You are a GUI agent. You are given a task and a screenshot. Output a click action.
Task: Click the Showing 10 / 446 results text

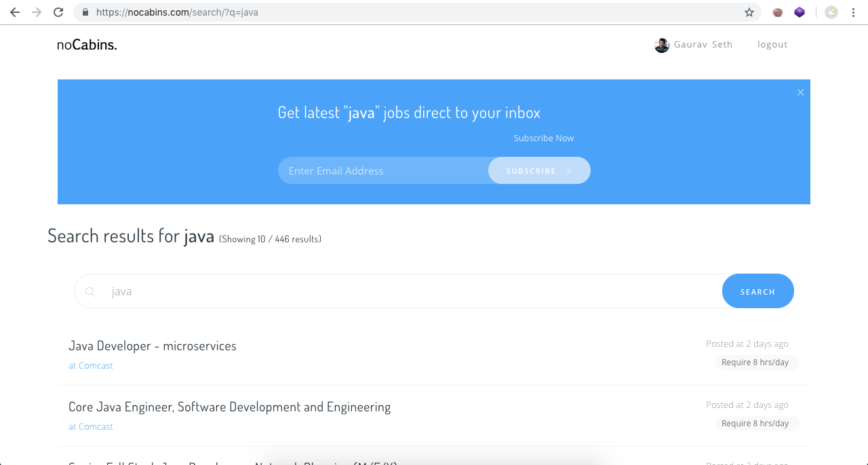[270, 239]
